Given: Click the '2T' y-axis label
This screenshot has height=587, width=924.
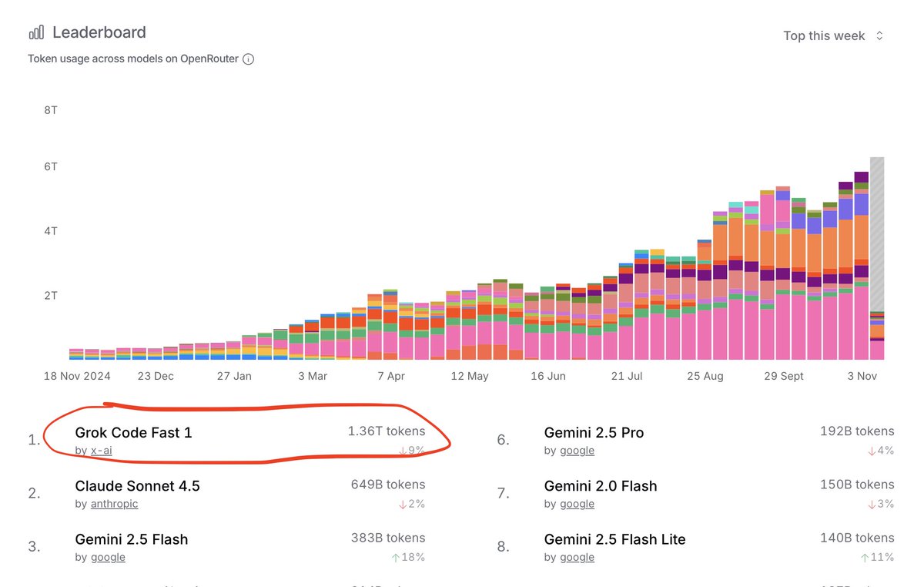Looking at the screenshot, I should tap(51, 296).
